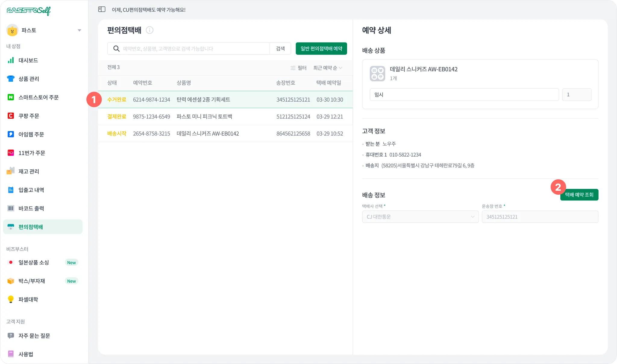Open 자주 묻는 질문 menu
Image resolution: width=617 pixels, height=364 pixels.
34,336
